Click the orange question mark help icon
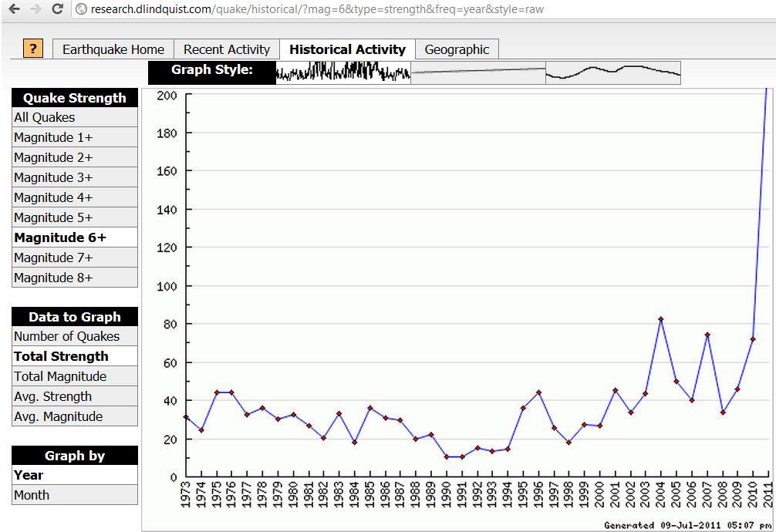 coord(32,49)
